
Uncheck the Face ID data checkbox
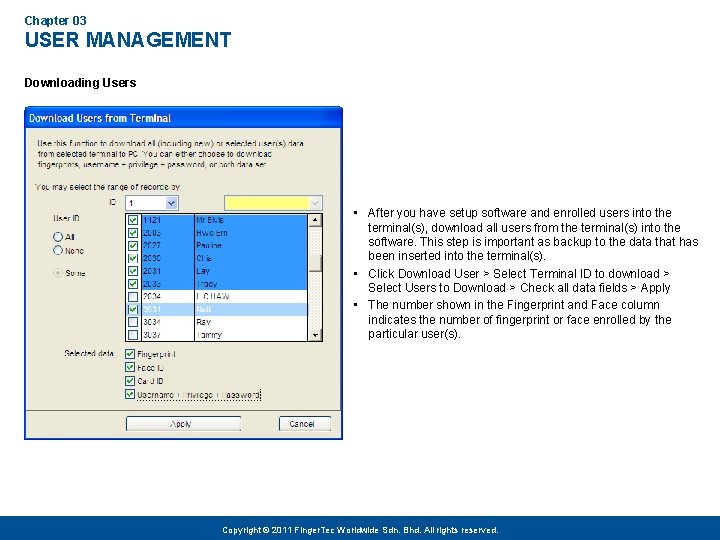coord(130,367)
